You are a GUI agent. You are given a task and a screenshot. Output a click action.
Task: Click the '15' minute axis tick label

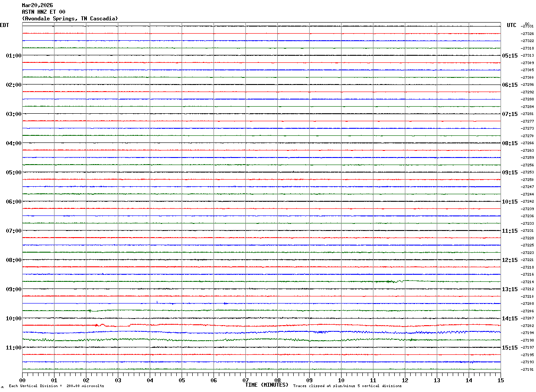point(501,380)
